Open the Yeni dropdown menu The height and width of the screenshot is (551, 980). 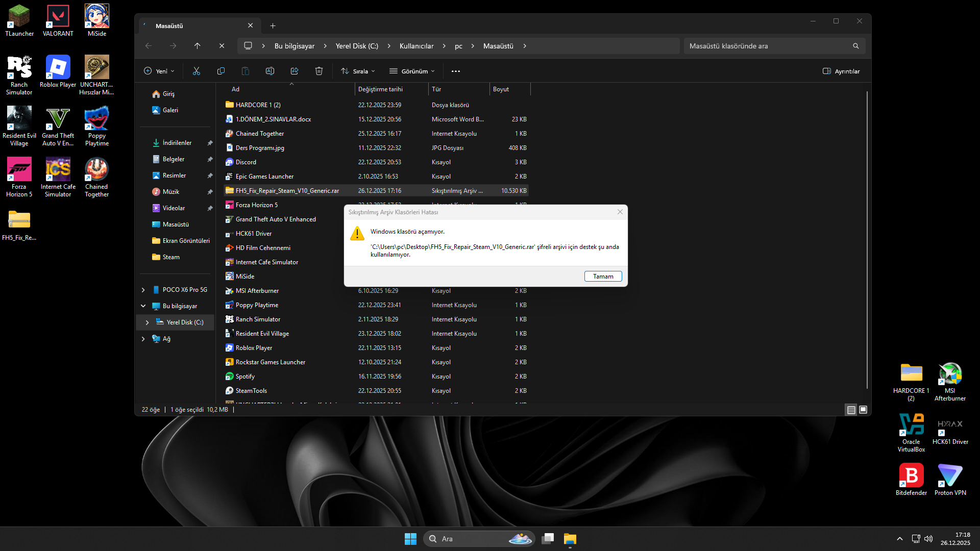point(159,71)
